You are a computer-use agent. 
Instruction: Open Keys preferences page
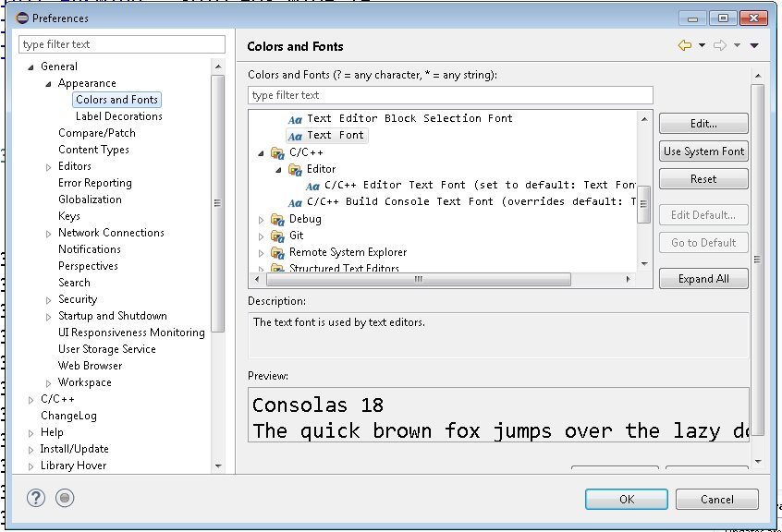pyautogui.click(x=68, y=216)
